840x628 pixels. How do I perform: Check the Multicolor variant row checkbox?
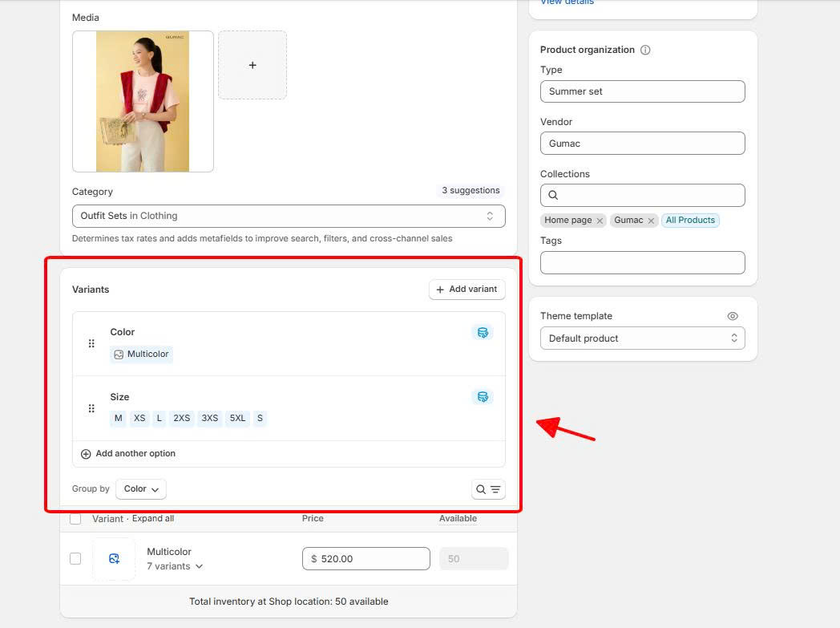(x=75, y=558)
